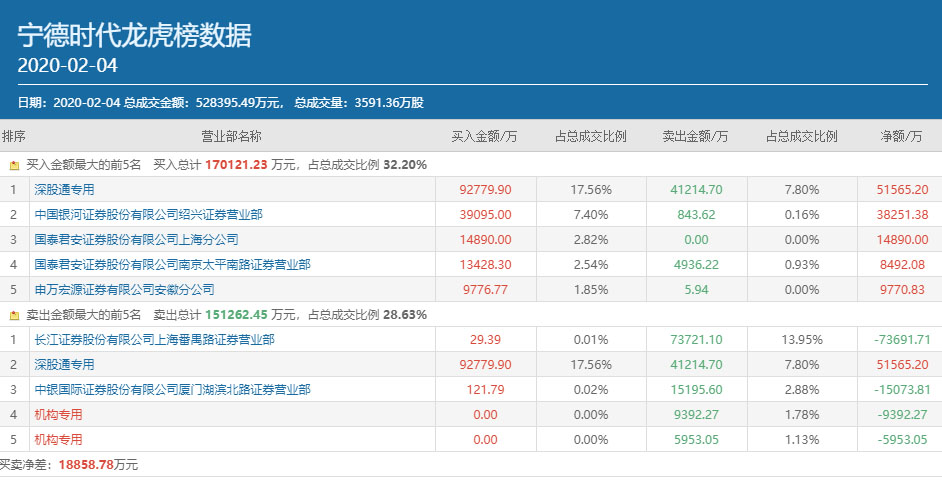Click the 卖出金额/万 column header
The height and width of the screenshot is (480, 942).
pyautogui.click(x=695, y=136)
